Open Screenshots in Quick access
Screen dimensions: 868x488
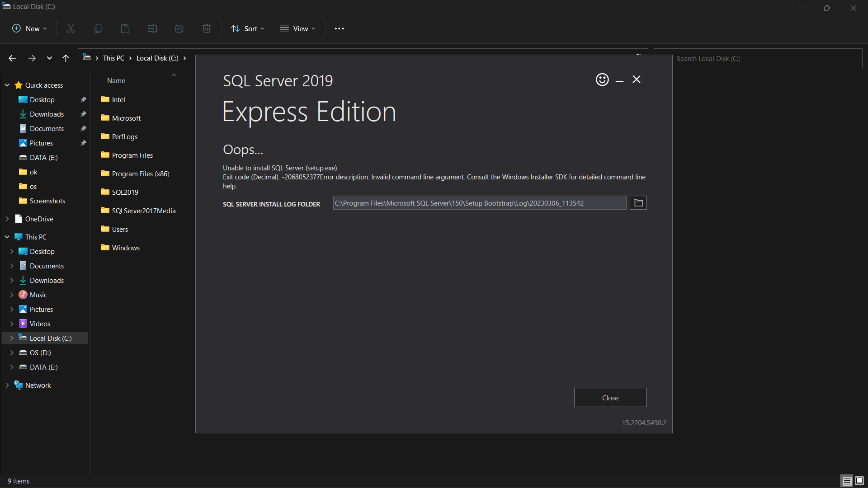pyautogui.click(x=47, y=201)
